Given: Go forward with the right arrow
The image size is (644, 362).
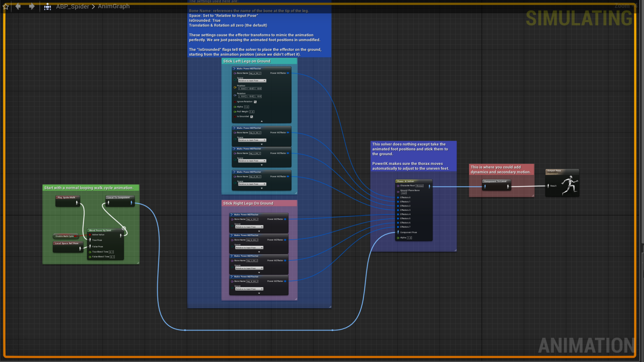Looking at the screenshot, I should 32,6.
